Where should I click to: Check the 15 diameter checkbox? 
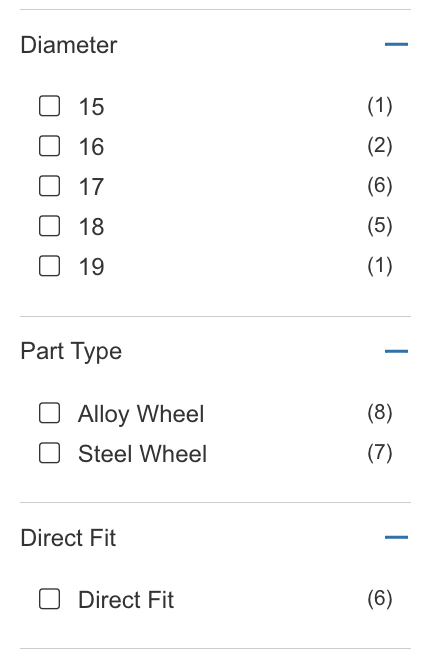tap(49, 106)
